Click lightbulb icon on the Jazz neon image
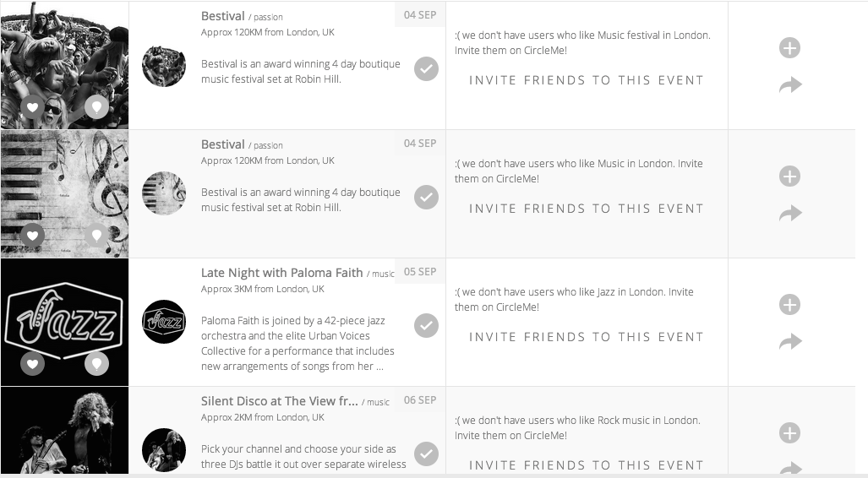868x478 pixels. pos(96,364)
